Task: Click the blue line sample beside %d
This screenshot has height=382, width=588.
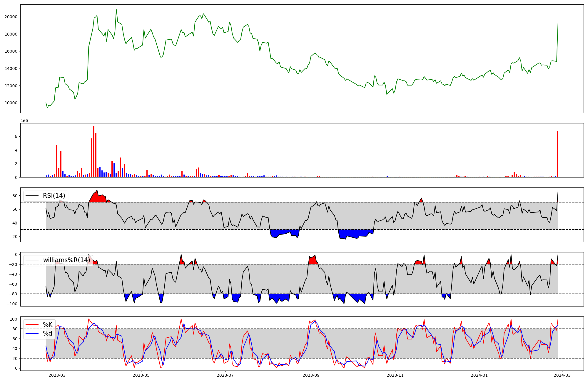Action: [x=32, y=333]
